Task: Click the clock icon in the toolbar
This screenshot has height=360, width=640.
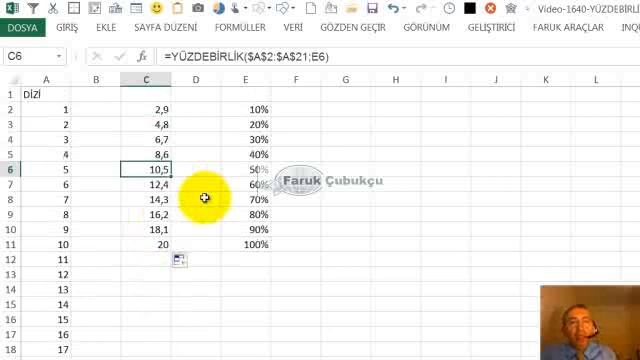Action: pos(449,8)
